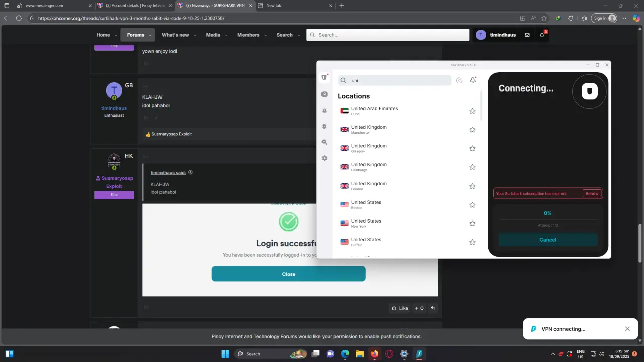This screenshot has width=644, height=362.
Task: Open Firefox from the taskbar
Action: pos(375,354)
